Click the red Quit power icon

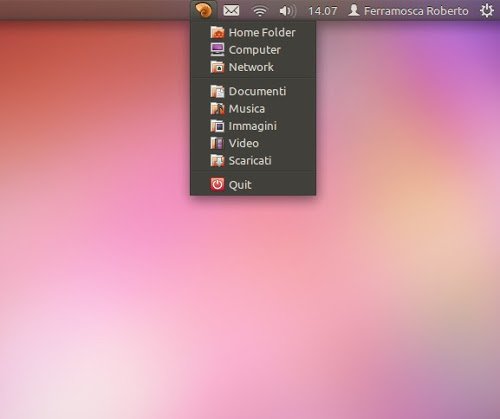(217, 185)
